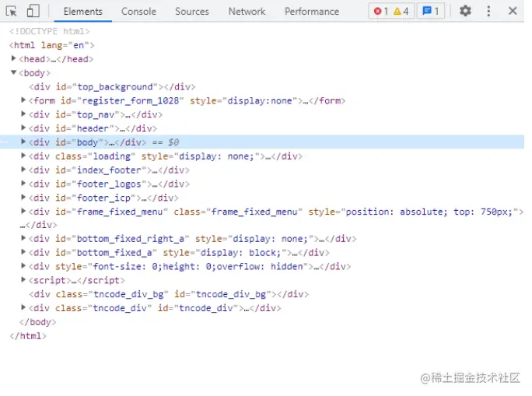532x396 pixels.
Task: Expand the top_nav div node
Action: 23,114
